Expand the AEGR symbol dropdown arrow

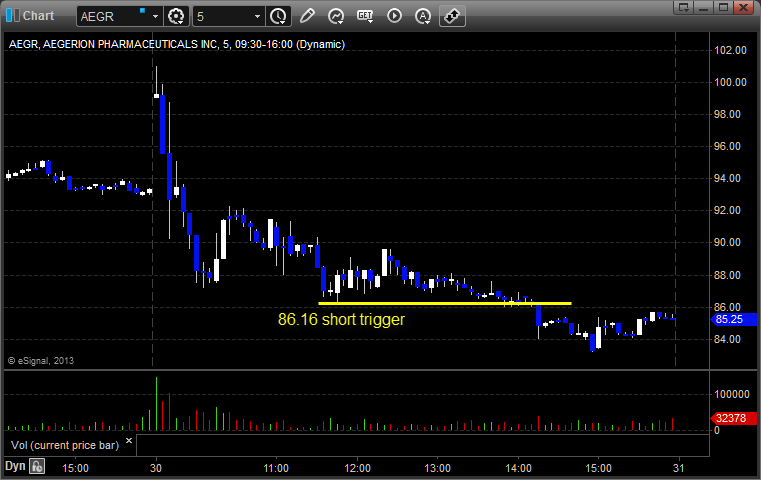click(155, 17)
